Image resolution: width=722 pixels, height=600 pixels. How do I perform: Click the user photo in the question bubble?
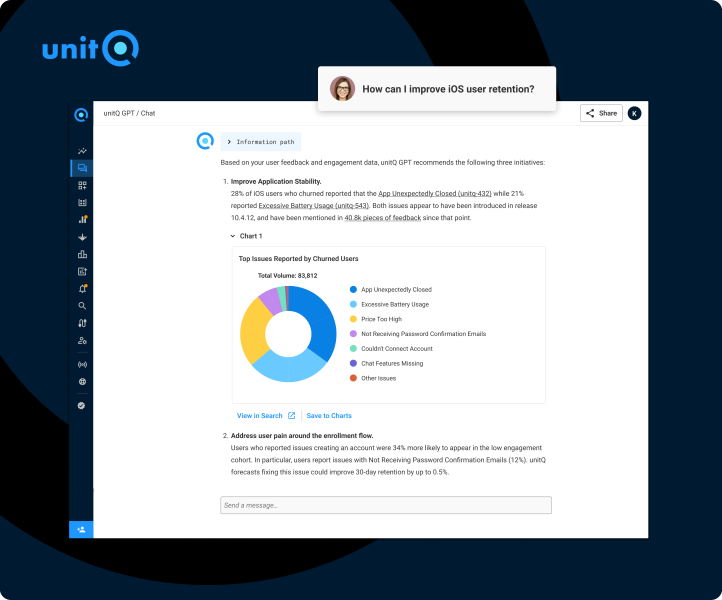342,88
